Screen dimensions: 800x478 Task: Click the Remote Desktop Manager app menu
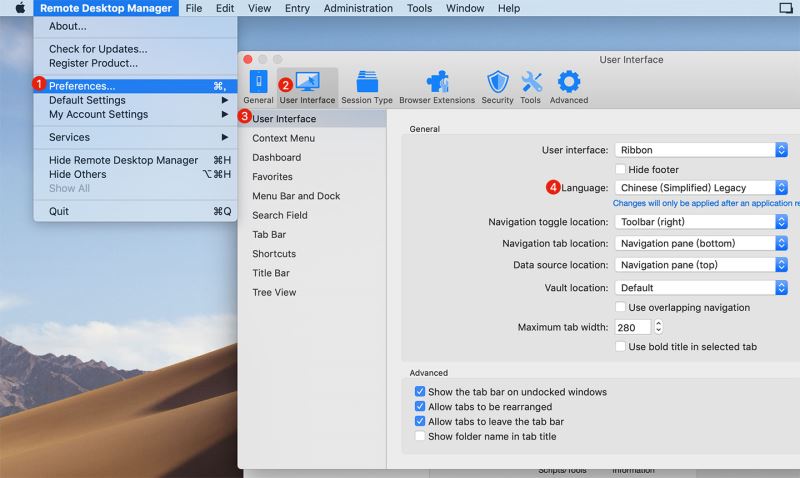click(106, 8)
